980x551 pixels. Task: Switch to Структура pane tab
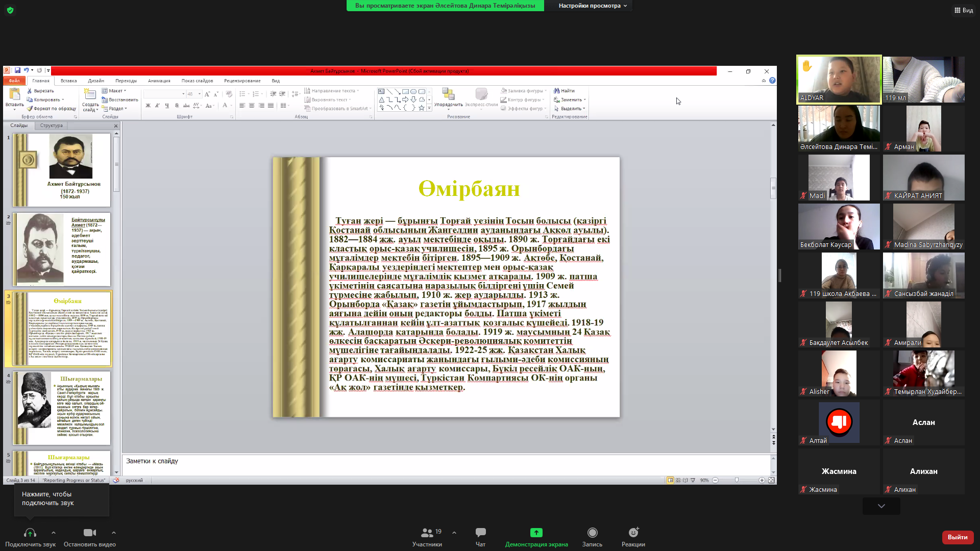click(x=51, y=126)
